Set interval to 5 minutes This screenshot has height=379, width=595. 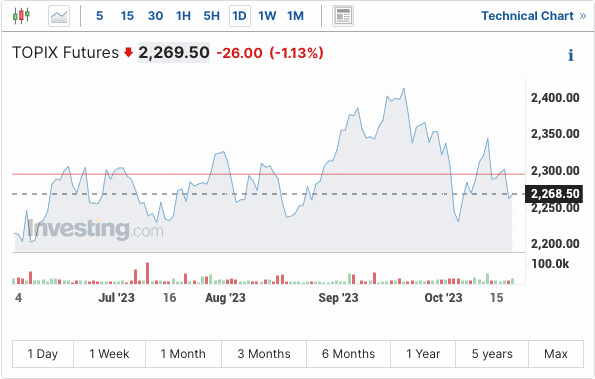click(99, 16)
